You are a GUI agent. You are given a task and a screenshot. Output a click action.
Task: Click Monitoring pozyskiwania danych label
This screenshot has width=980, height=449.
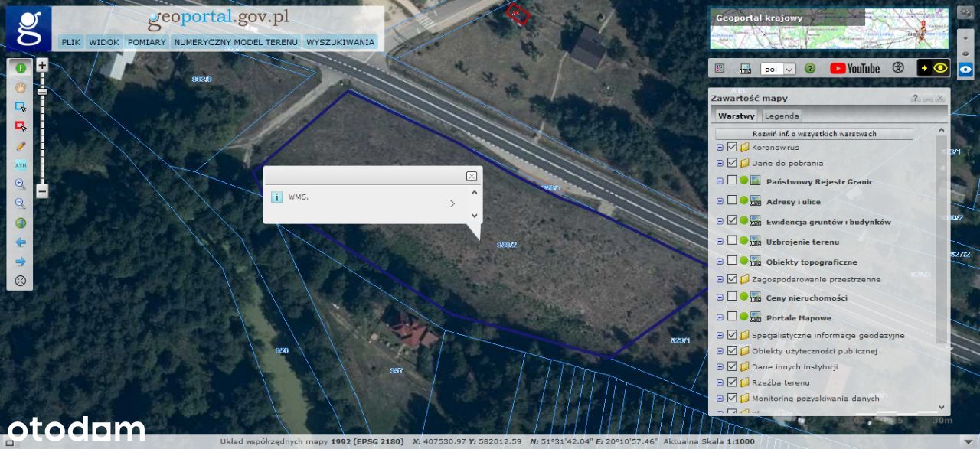[815, 399]
